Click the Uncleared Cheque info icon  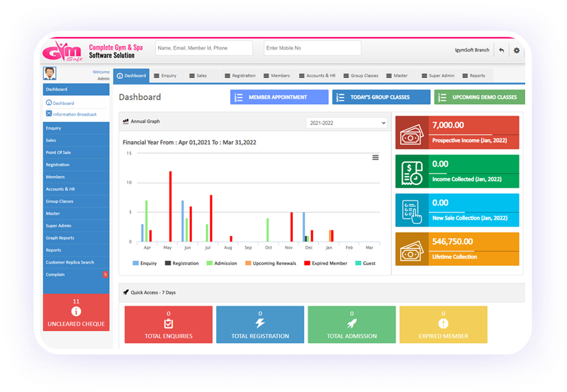pos(76,311)
